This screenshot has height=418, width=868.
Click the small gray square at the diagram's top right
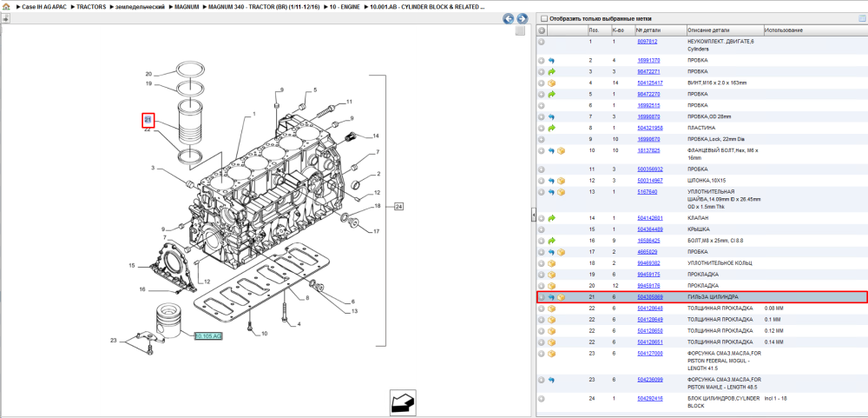(520, 31)
